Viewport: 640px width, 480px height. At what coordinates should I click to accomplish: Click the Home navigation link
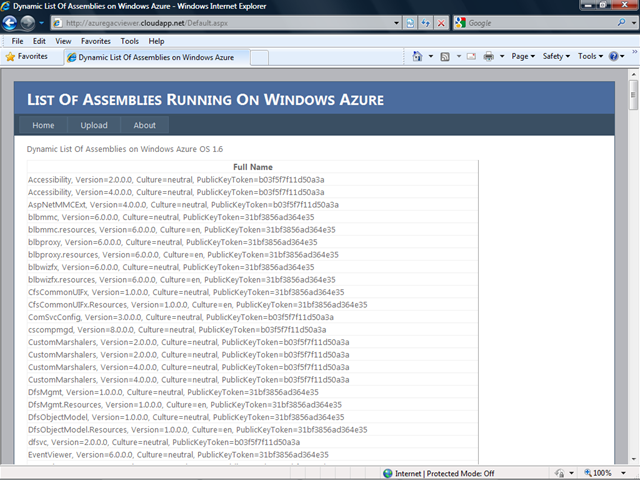(43, 125)
